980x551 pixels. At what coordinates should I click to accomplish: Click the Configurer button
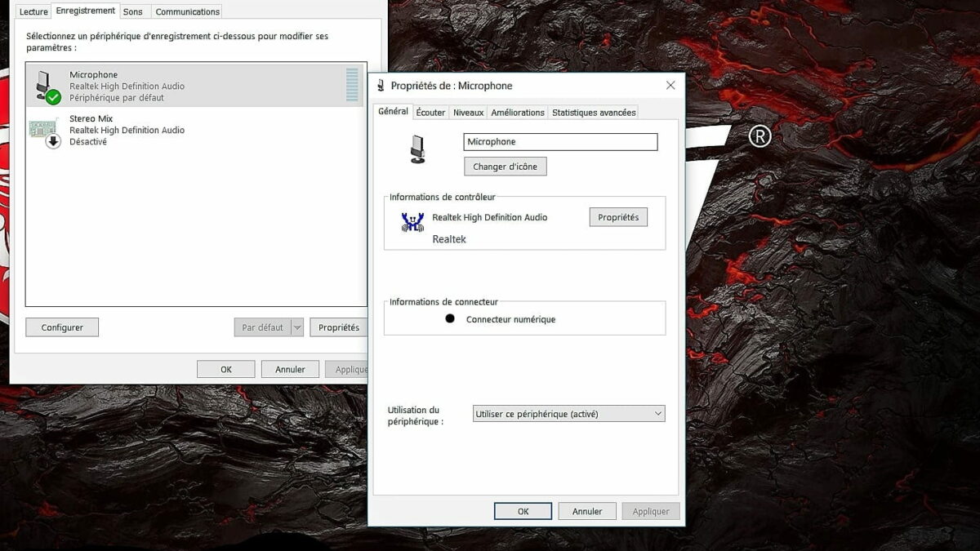62,327
